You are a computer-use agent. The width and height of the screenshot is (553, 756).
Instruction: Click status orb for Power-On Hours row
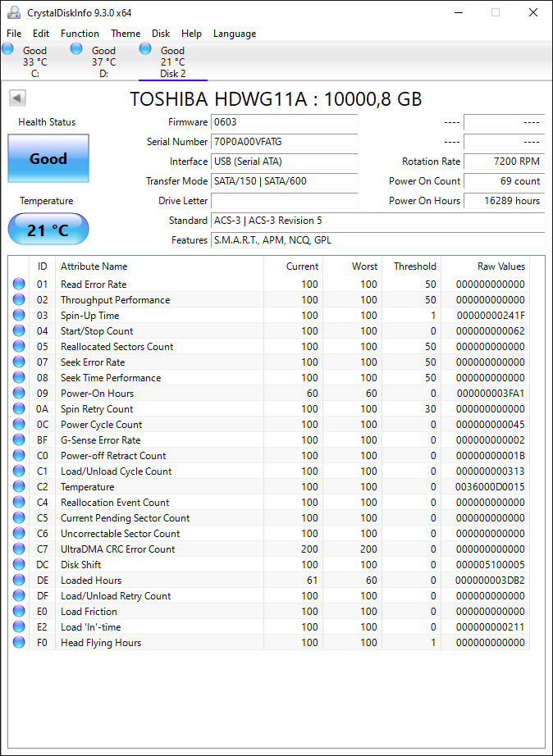(19, 393)
